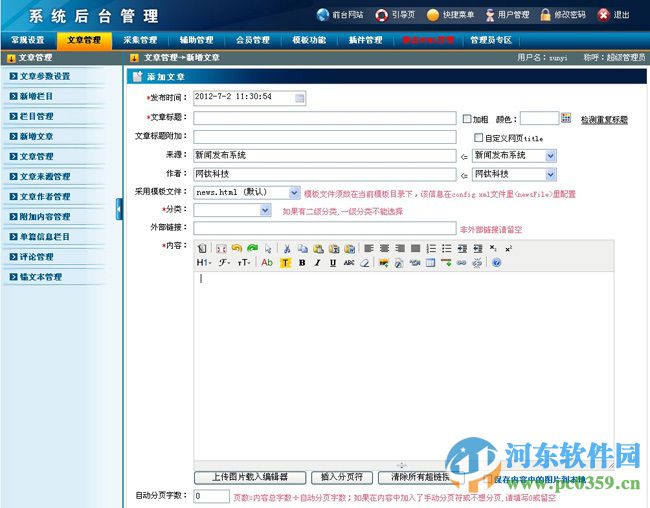Viewport: 650px width, 508px height.
Task: Collapse the left sidebar panel handle
Action: pos(119,209)
